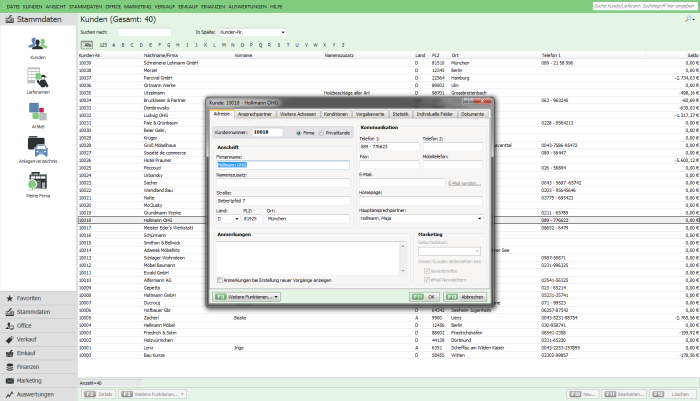
Task: Open the Artikel icon in sidebar
Action: coord(38,111)
